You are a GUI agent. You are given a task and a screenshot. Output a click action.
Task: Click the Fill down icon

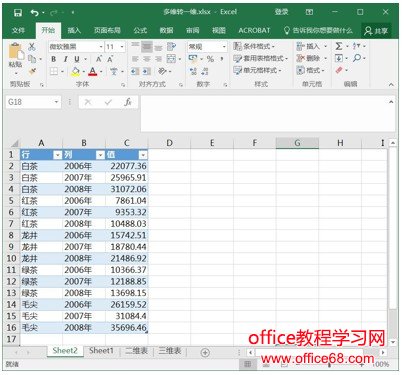[339, 58]
